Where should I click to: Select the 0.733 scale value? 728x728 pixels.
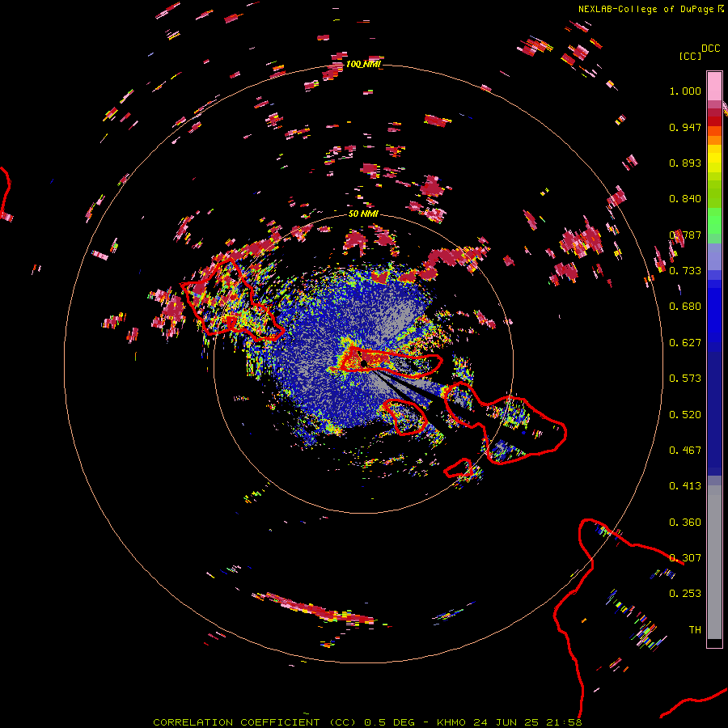[685, 271]
